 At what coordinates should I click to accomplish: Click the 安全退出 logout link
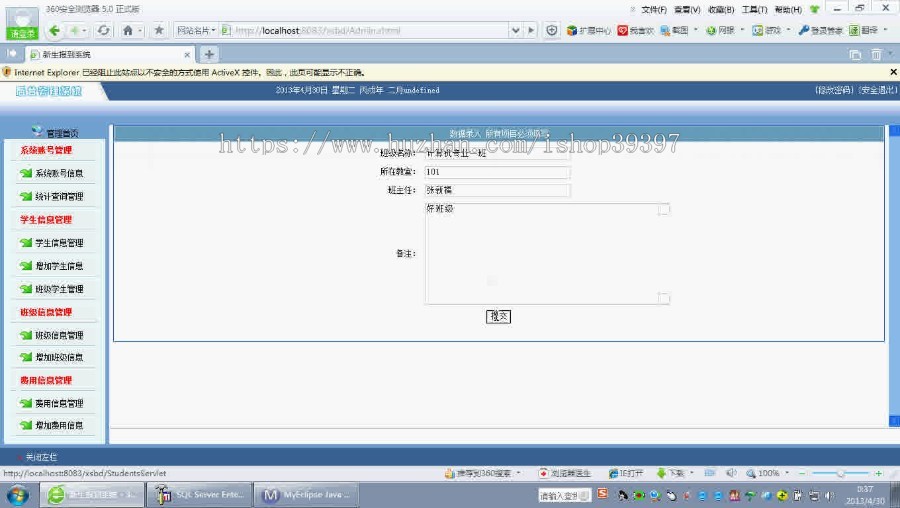878,90
